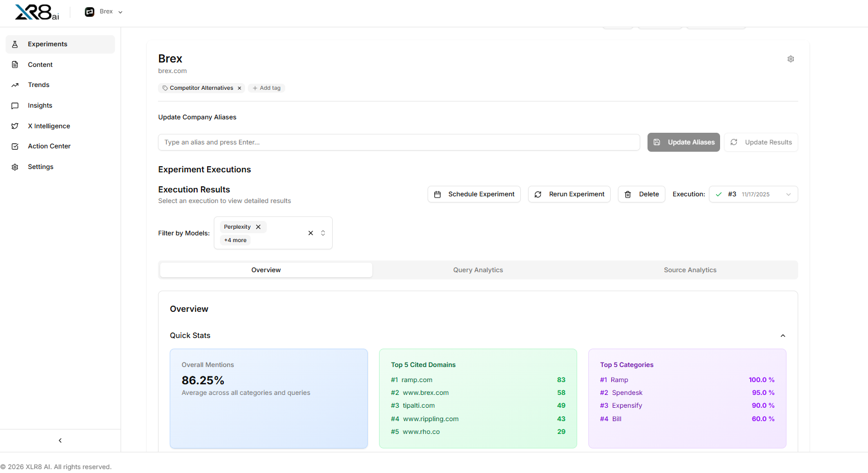Image resolution: width=868 pixels, height=473 pixels.
Task: Open the Execution #3 dropdown
Action: point(753,194)
